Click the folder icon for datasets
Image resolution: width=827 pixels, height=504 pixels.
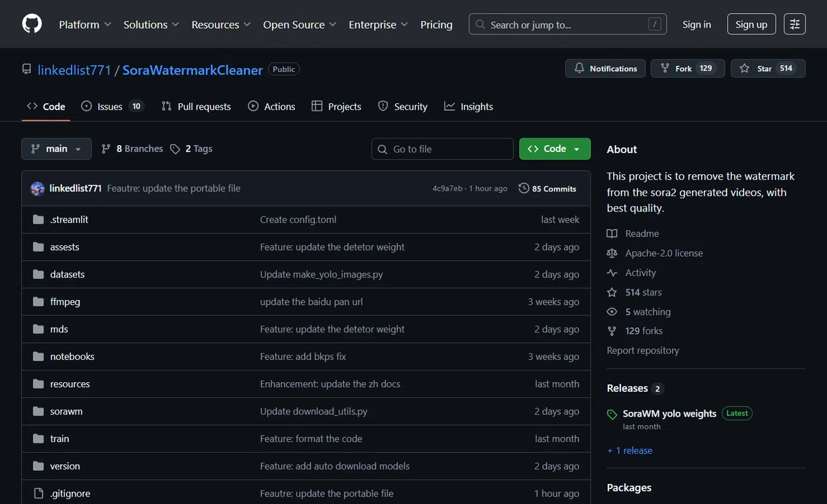coord(39,274)
